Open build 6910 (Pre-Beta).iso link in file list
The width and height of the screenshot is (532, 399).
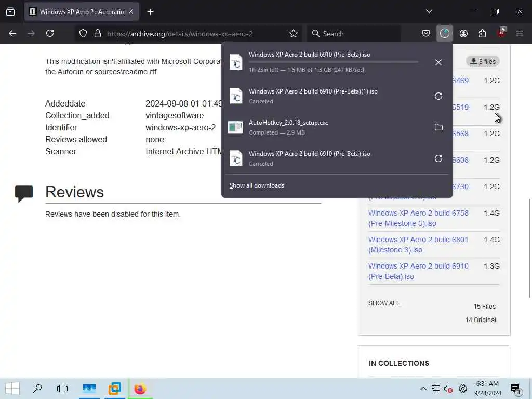(x=418, y=271)
